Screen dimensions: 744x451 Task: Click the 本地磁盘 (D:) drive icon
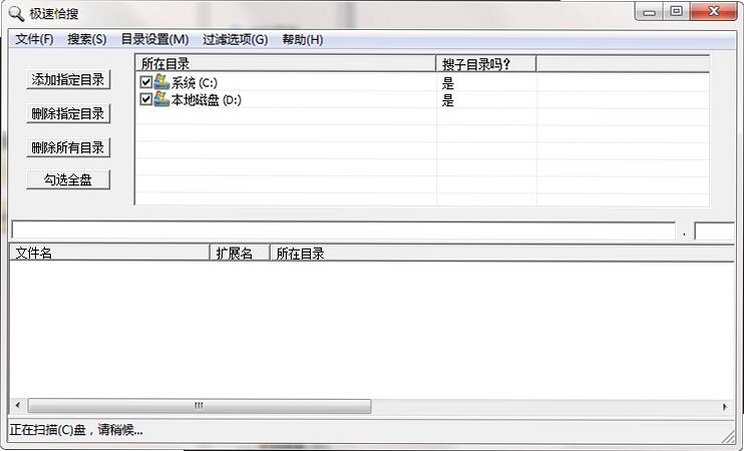point(162,99)
